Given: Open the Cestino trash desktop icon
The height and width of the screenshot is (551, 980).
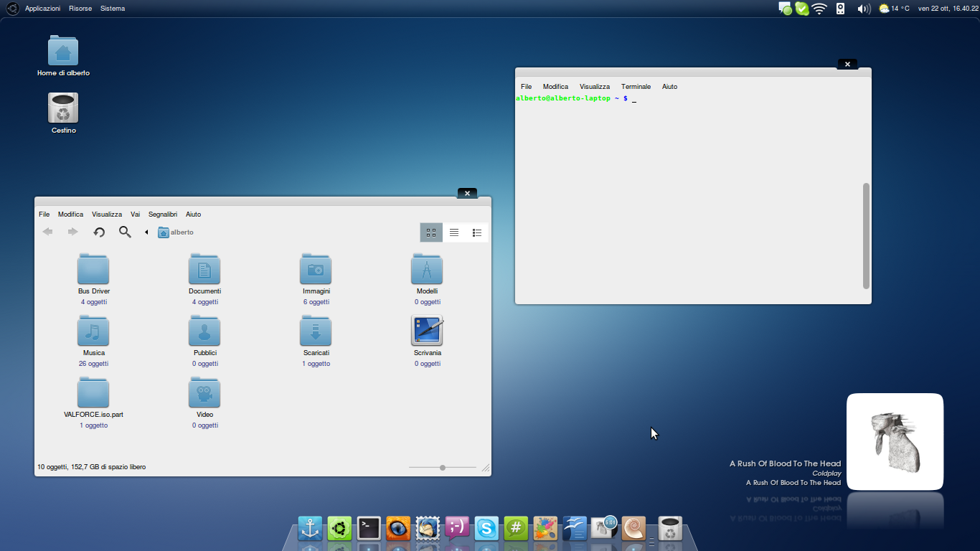Looking at the screenshot, I should pos(63,109).
